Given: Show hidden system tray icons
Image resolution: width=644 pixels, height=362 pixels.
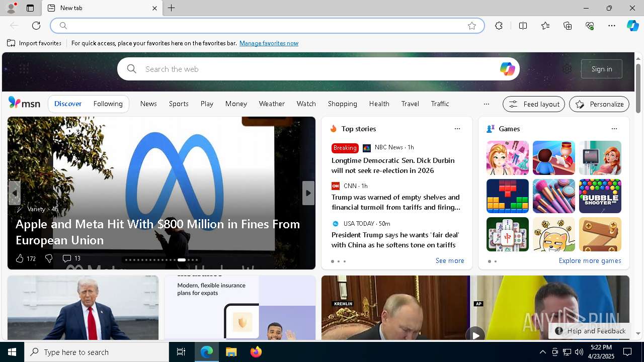Looking at the screenshot, I should tap(542, 352).
